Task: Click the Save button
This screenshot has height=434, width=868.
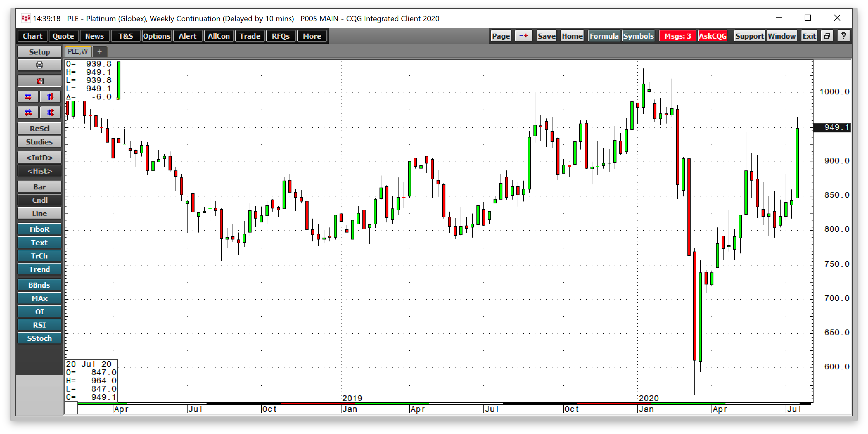Action: pos(546,36)
